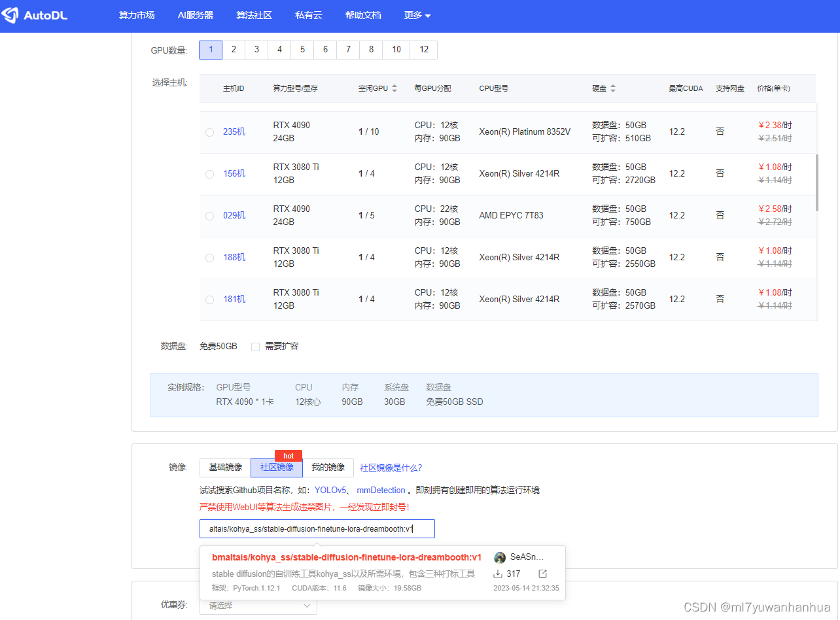Click the download icon beside 317
This screenshot has width=840, height=620.
pyautogui.click(x=498, y=574)
